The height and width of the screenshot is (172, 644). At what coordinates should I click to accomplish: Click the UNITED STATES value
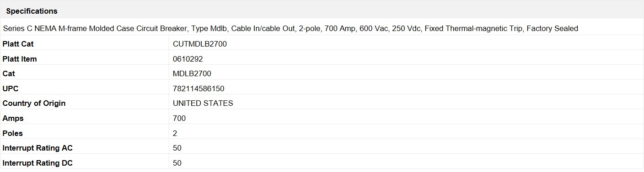(203, 103)
